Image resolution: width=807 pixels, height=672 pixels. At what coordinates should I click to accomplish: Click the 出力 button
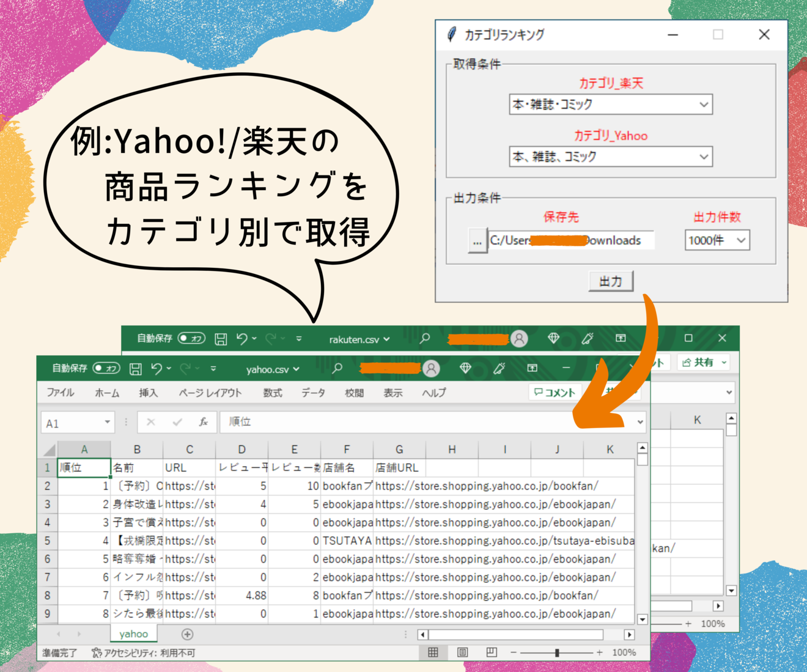tap(611, 281)
